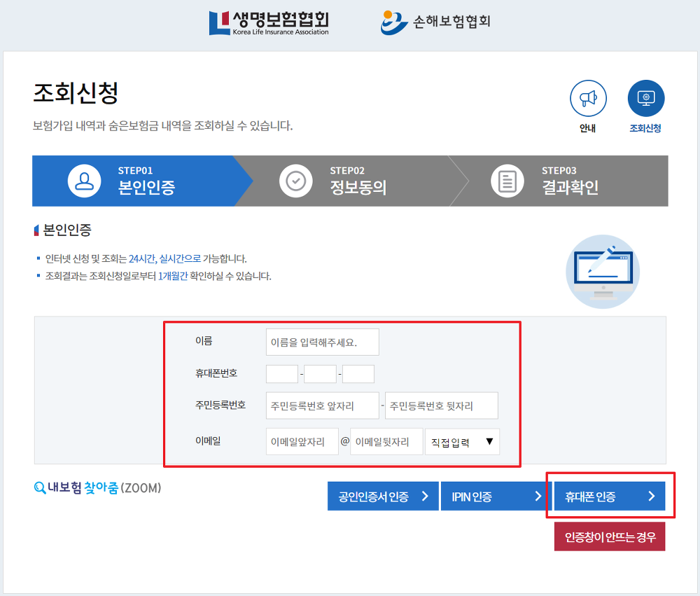Select the STEP03 결과확인 tab label

point(570,181)
